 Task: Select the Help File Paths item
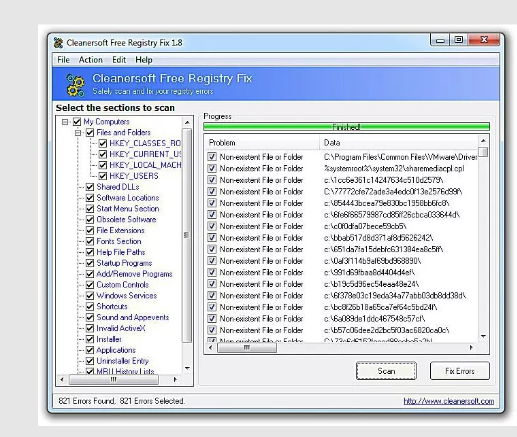click(121, 252)
